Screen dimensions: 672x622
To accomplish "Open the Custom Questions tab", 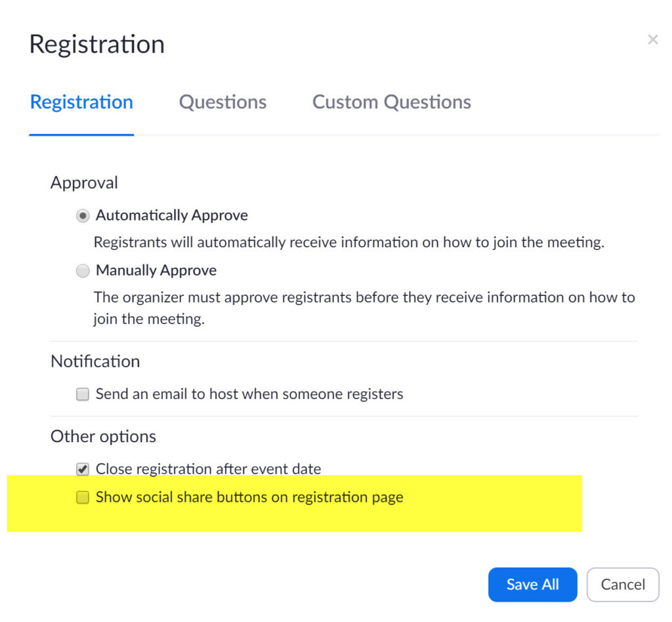I will tap(391, 102).
